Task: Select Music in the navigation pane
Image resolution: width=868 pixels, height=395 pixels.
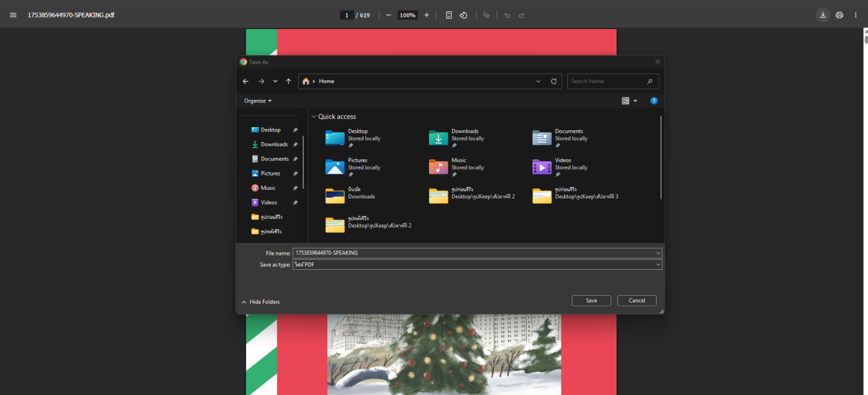Action: [x=268, y=188]
